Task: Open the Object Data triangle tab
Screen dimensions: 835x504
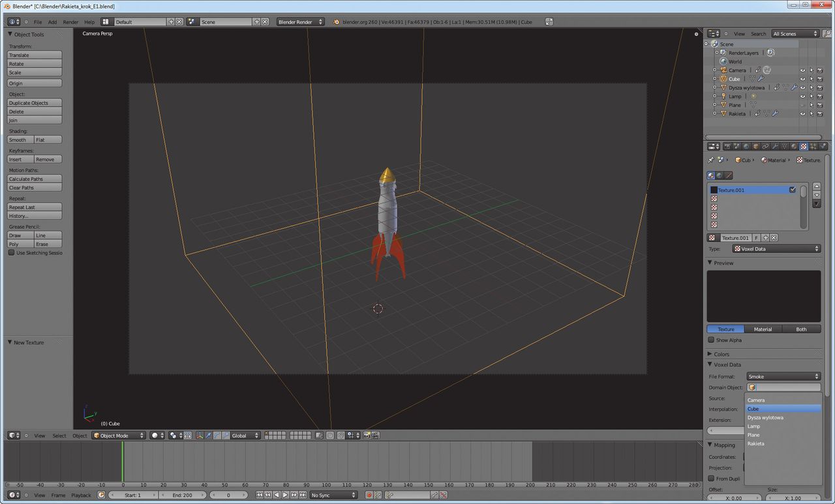Action: pyautogui.click(x=785, y=147)
